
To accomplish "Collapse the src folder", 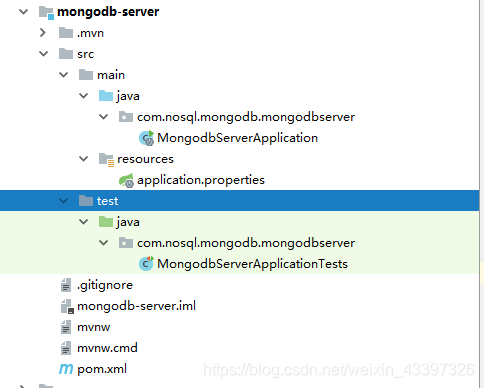I will coord(43,54).
